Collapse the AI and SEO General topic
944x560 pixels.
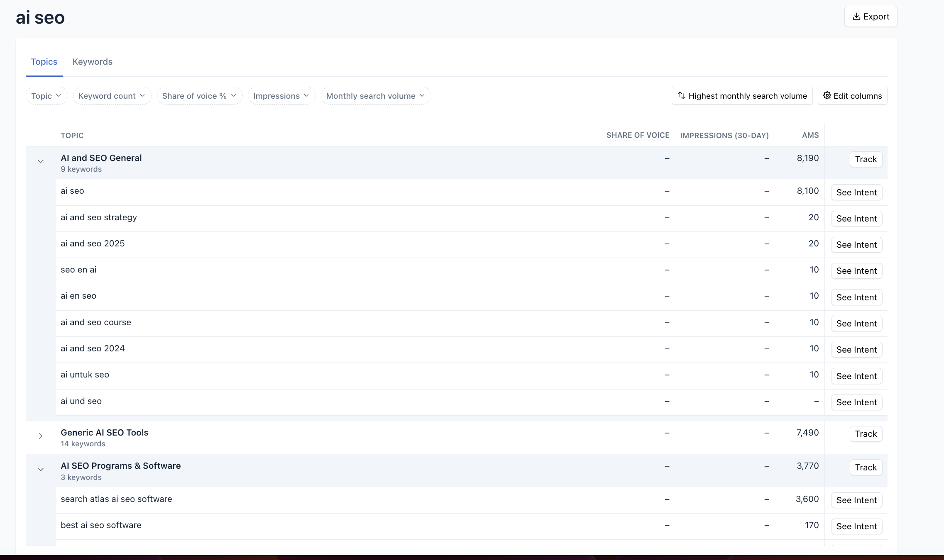pyautogui.click(x=41, y=161)
